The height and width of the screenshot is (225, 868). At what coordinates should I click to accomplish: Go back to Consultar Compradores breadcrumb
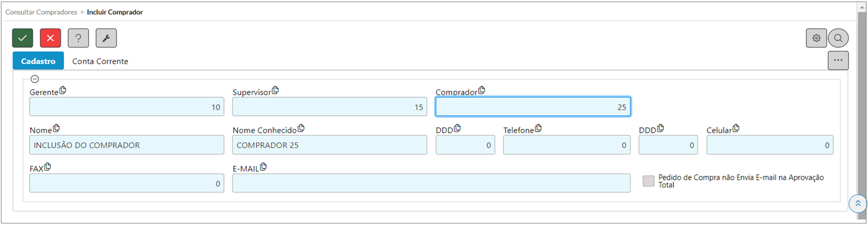[x=42, y=12]
